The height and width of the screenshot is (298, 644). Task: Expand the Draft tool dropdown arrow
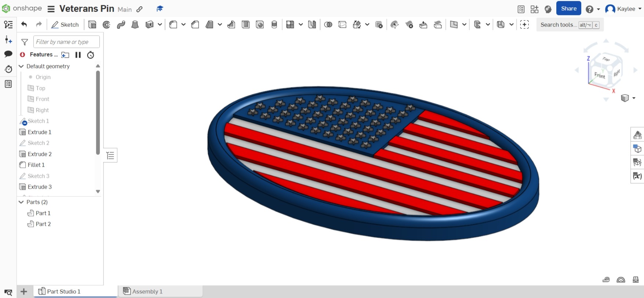[220, 25]
